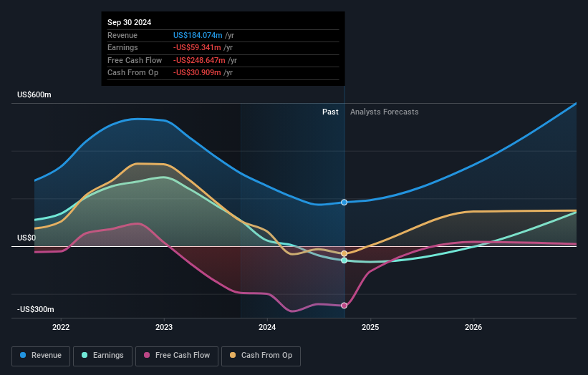588x375 pixels.
Task: Click the Analysts Forecasts label
Action: click(385, 112)
